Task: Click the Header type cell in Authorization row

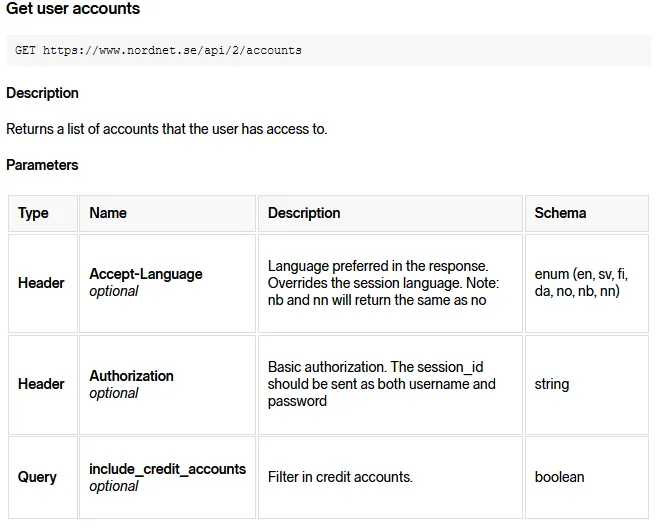Action: click(x=41, y=384)
